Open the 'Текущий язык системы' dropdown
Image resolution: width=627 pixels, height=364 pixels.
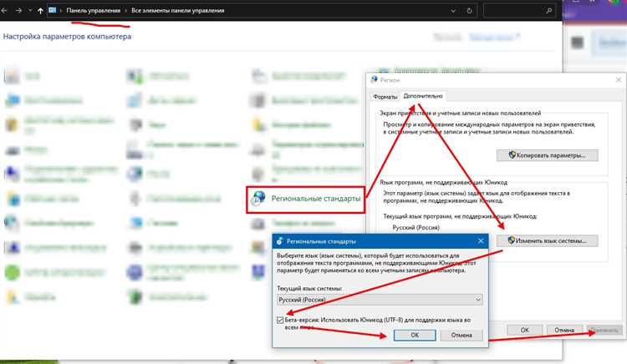coord(380,300)
